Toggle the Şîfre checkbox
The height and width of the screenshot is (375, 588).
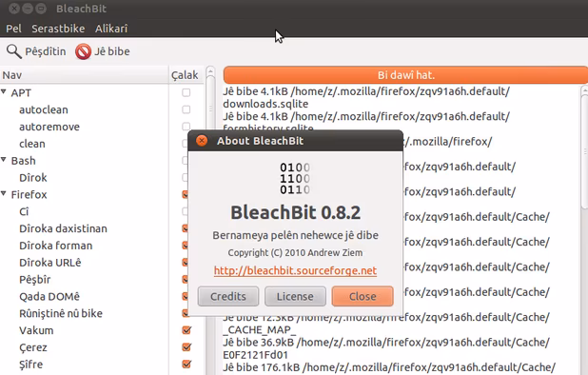tap(186, 364)
